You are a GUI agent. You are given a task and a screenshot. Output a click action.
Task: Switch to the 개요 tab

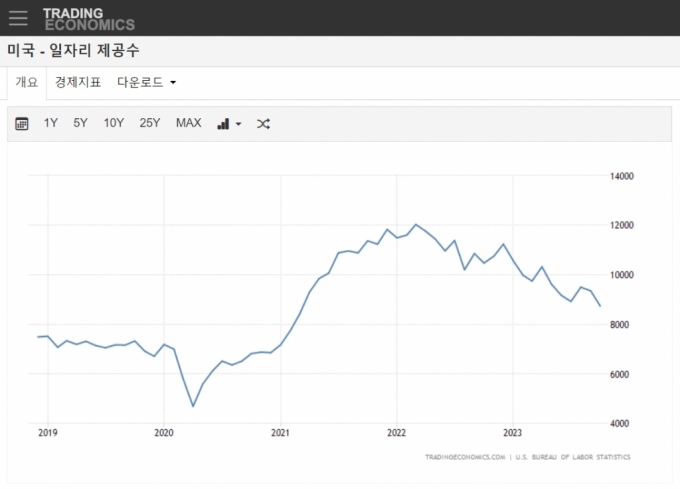(x=27, y=82)
